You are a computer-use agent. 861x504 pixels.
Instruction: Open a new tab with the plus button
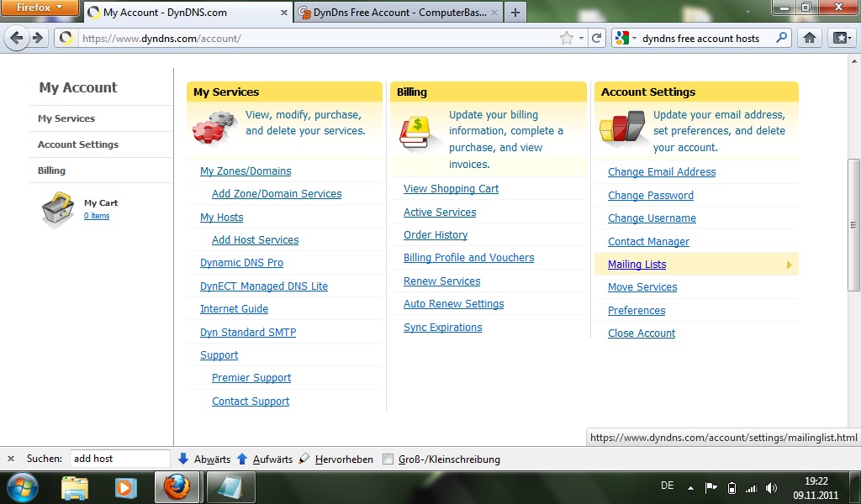tap(515, 12)
